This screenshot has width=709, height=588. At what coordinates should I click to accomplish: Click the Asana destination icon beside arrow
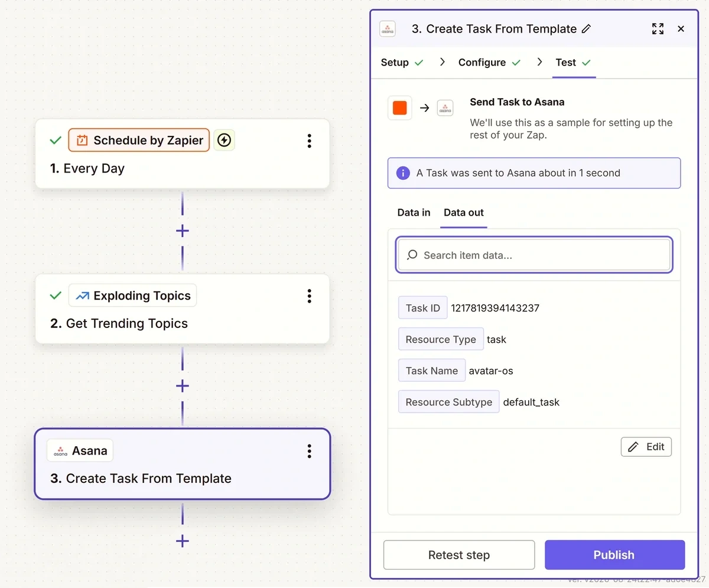pyautogui.click(x=445, y=108)
